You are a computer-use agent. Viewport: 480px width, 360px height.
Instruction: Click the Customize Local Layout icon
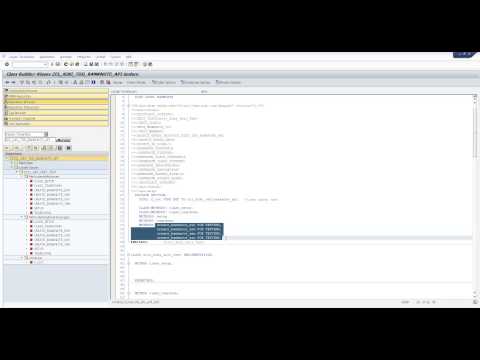coord(150,64)
